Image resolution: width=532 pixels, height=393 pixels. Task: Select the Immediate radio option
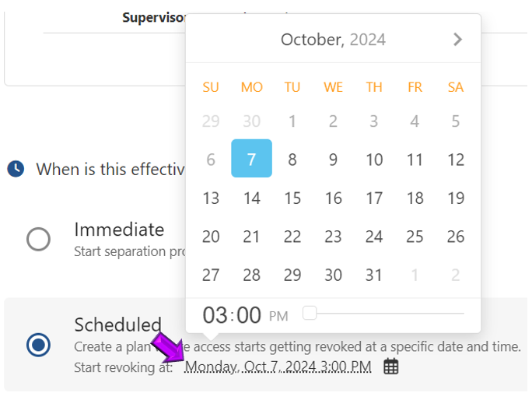[38, 239]
